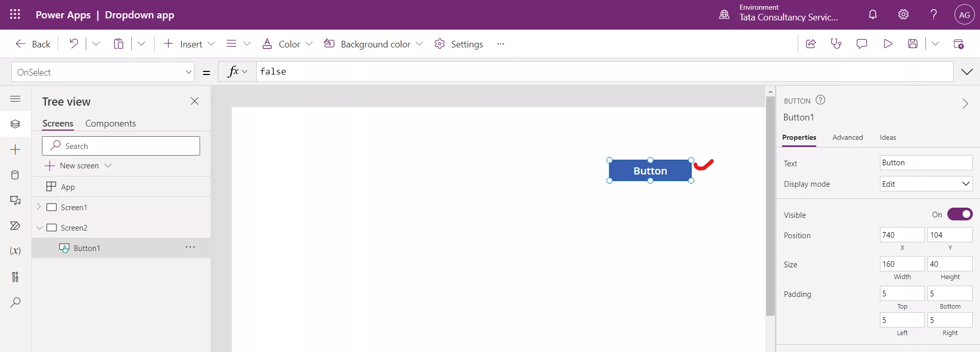The height and width of the screenshot is (352, 980).
Task: Preview the app with Play icon
Action: point(888,44)
